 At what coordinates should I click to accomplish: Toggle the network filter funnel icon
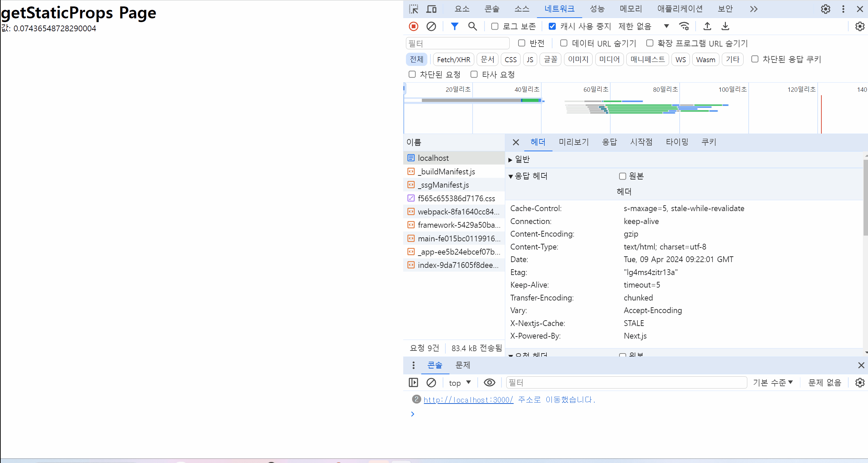pyautogui.click(x=455, y=26)
